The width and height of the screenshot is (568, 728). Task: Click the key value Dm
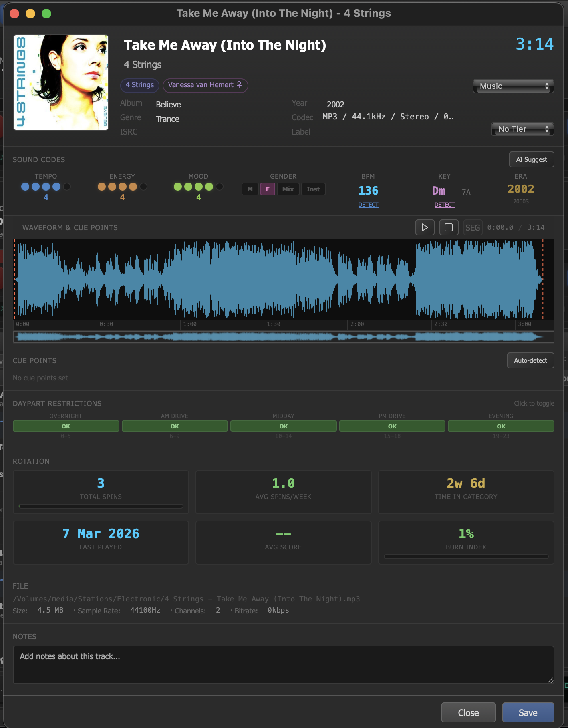coord(439,191)
